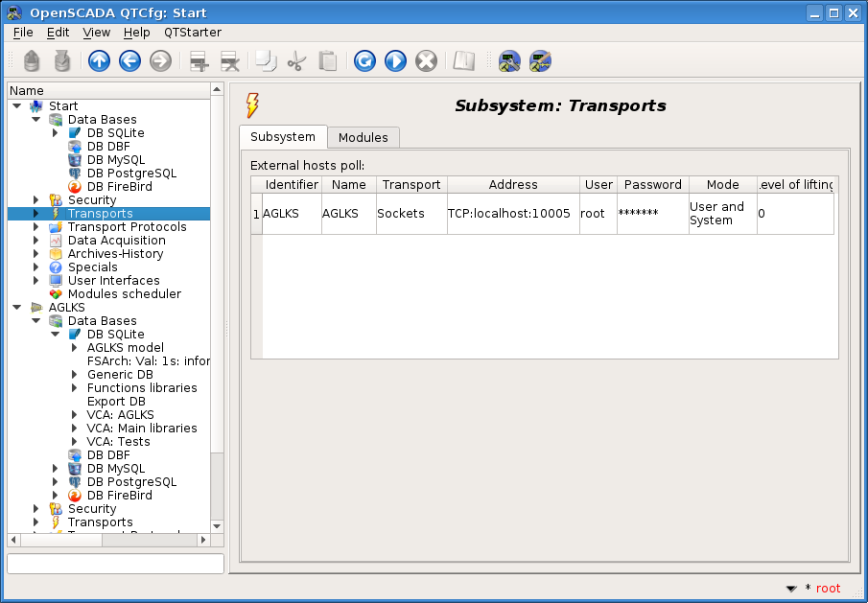Click the Name header of navigation tree
868x603 pixels.
pyautogui.click(x=108, y=91)
